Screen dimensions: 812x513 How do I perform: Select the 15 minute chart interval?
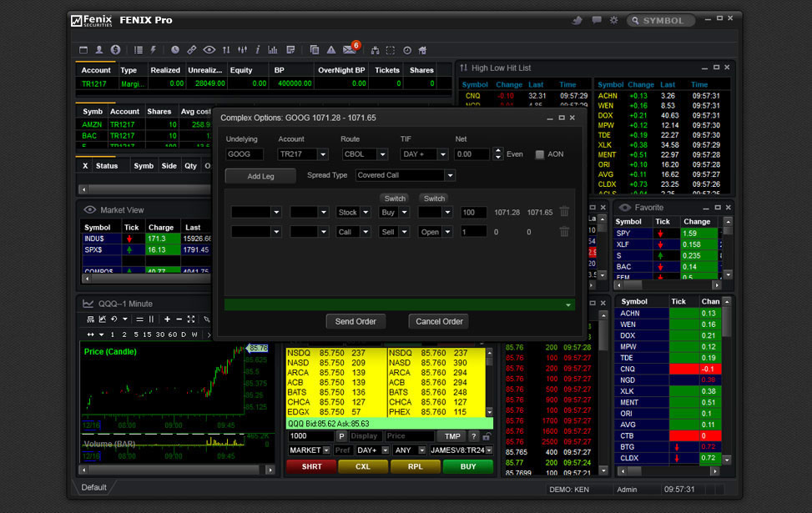tap(147, 334)
